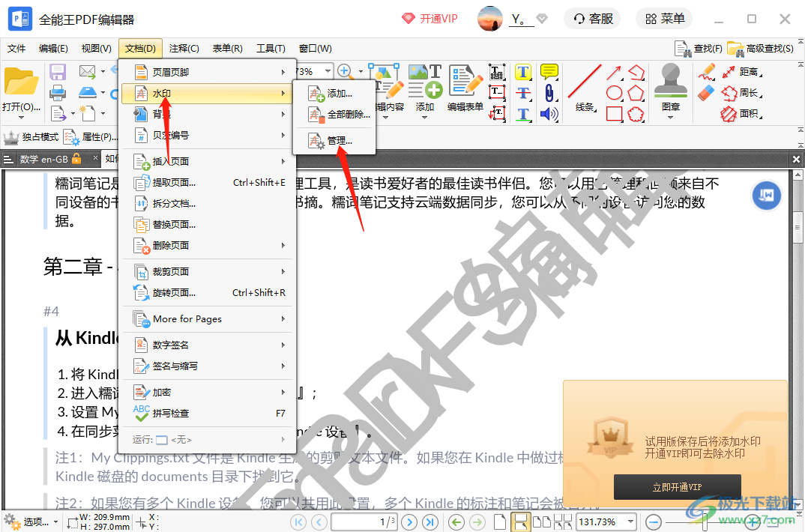This screenshot has width=805, height=532.
Task: Select 提取页面... from the document menu
Action: pos(207,182)
